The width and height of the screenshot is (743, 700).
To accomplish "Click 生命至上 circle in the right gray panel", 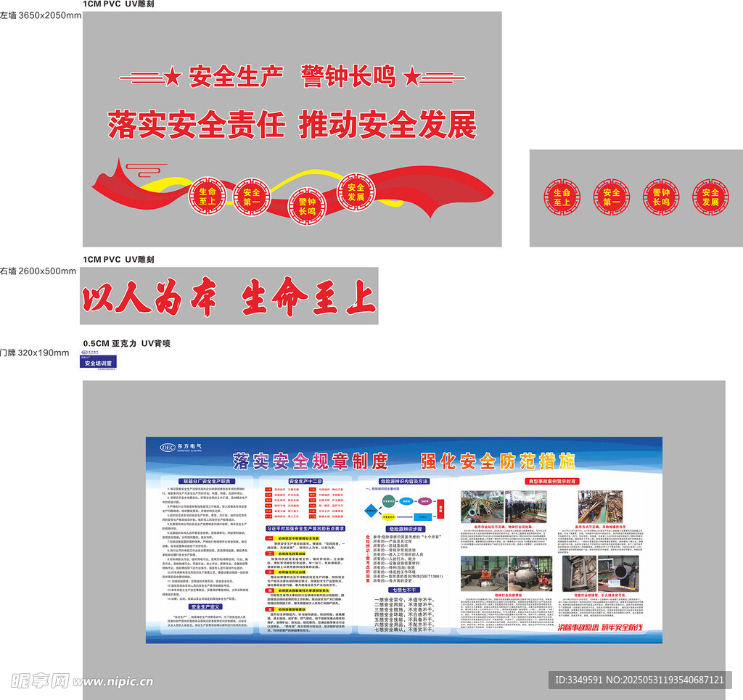I will 562,197.
